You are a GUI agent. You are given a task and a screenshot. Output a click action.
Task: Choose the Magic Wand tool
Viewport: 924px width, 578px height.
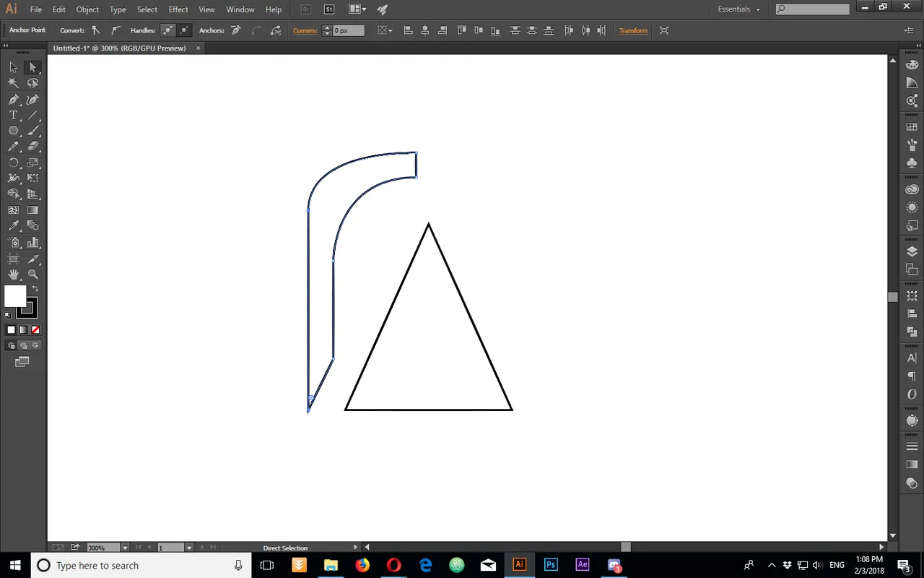(x=13, y=83)
